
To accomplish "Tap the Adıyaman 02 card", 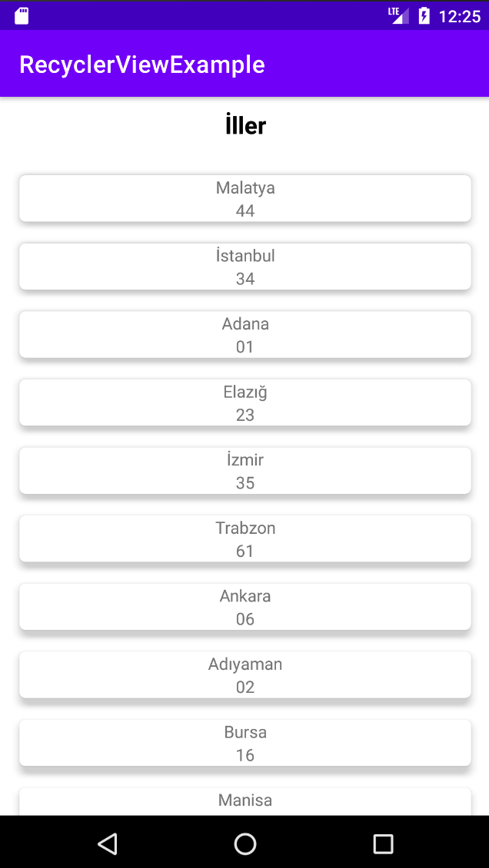I will coord(244,674).
